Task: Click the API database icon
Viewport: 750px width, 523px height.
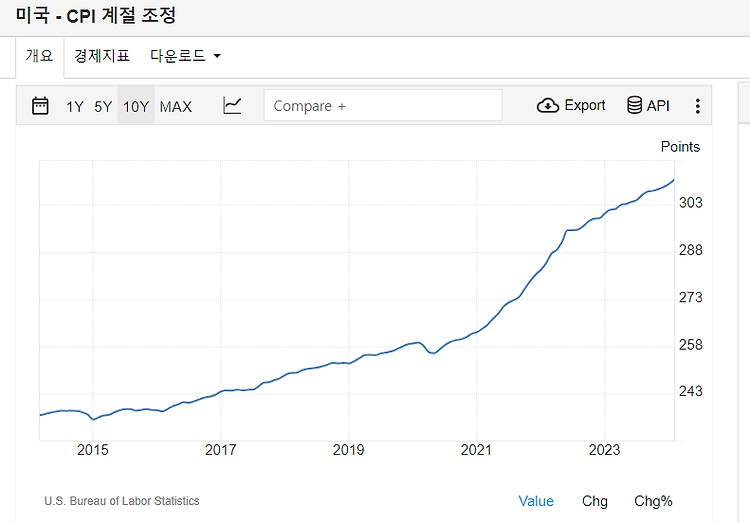Action: (634, 105)
